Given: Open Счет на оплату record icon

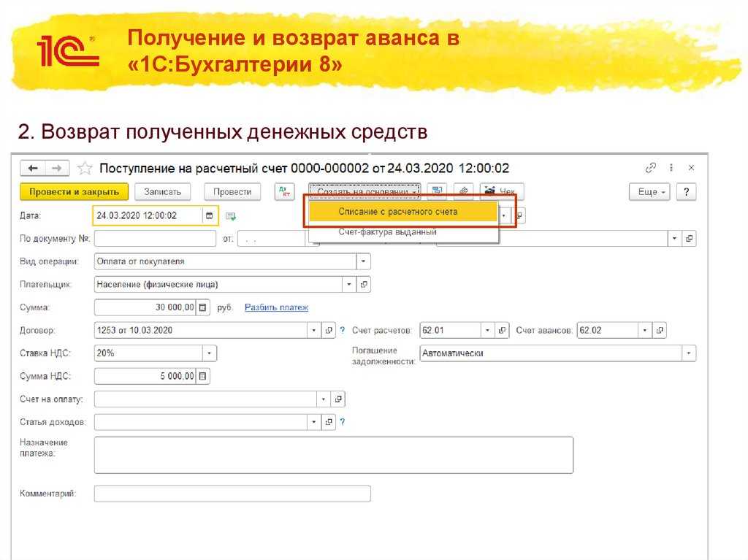Looking at the screenshot, I should pos(337,399).
